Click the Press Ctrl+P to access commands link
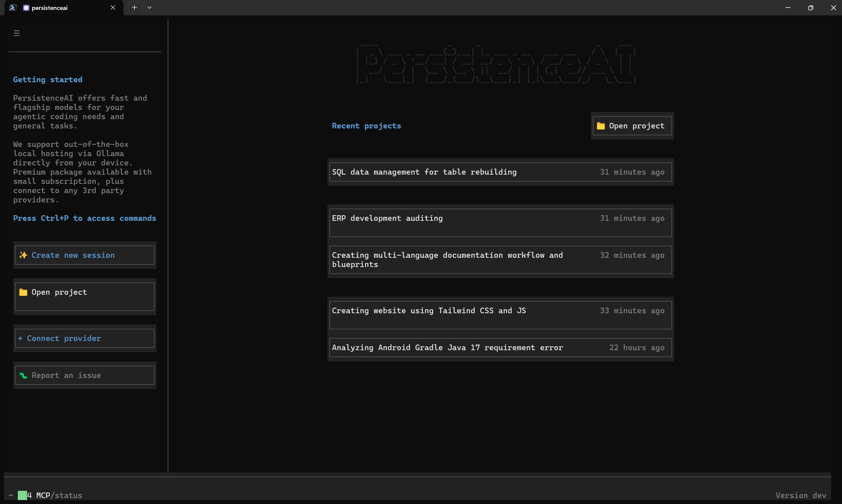Viewport: 842px width, 504px height. pos(84,218)
